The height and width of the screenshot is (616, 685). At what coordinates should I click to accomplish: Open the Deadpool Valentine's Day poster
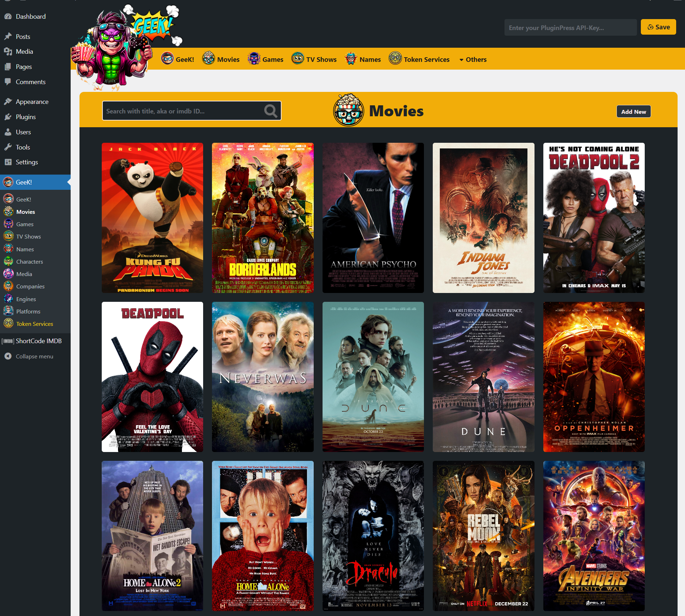pos(152,377)
